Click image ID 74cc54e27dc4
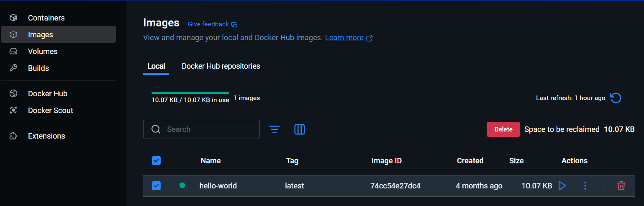 coord(395,185)
